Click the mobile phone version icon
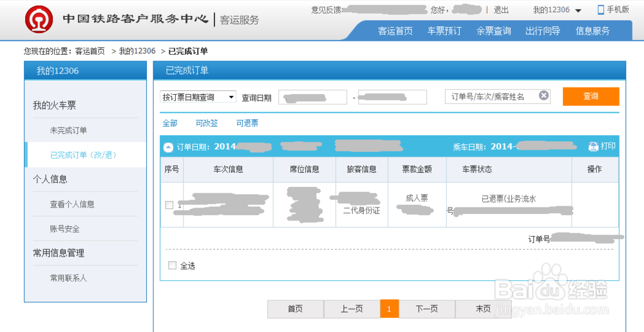The image size is (644, 332). (x=601, y=10)
